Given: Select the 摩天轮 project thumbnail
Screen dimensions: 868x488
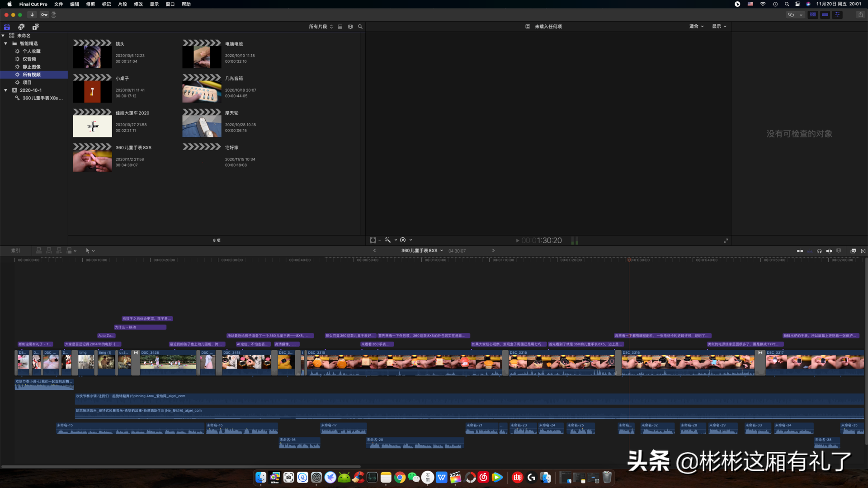Looking at the screenshot, I should coord(202,123).
